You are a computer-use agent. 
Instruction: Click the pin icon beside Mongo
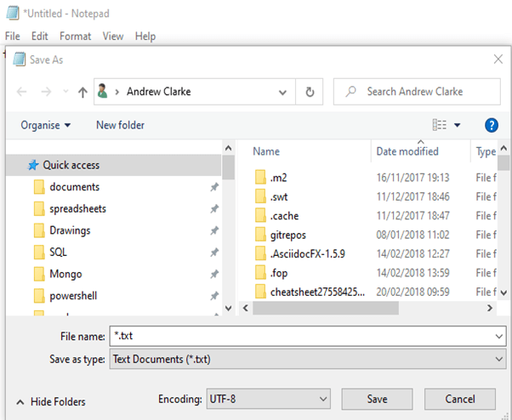click(x=214, y=274)
